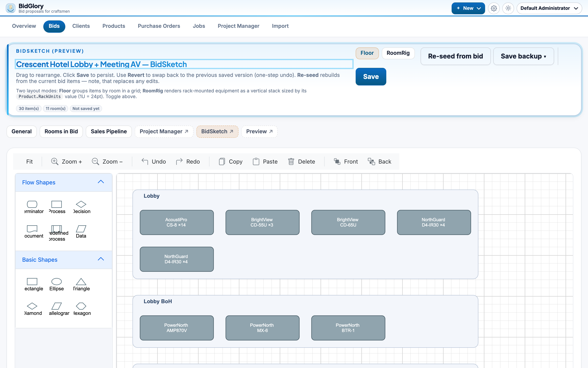This screenshot has height=368, width=588.
Task: Open the Bids tab
Action: point(54,26)
